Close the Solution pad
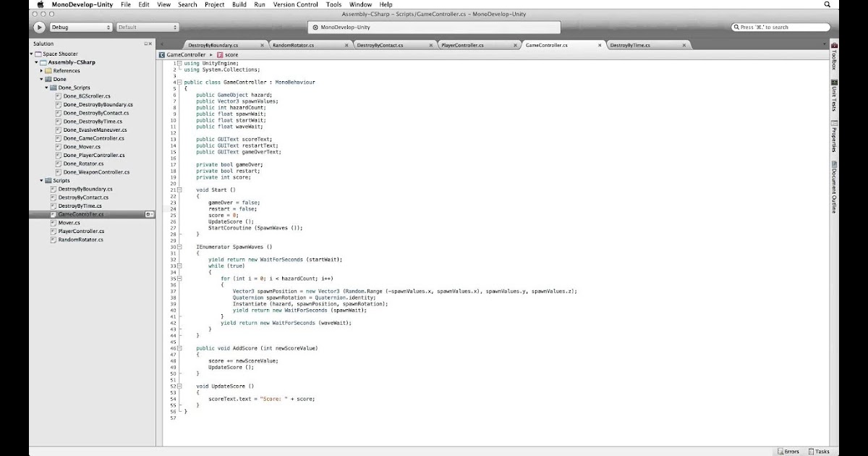This screenshot has width=868, height=456. (150, 44)
